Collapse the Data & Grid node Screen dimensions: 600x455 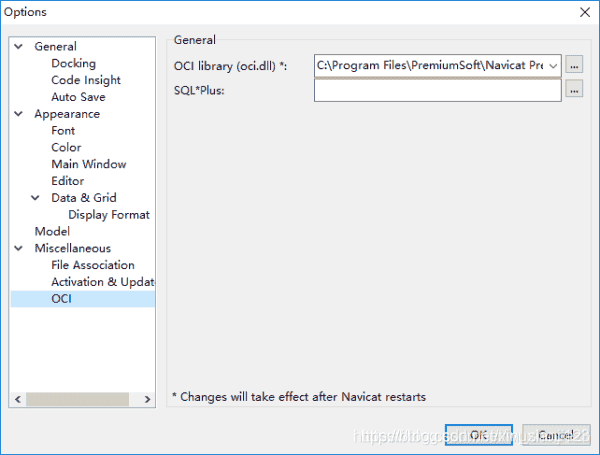coord(35,198)
